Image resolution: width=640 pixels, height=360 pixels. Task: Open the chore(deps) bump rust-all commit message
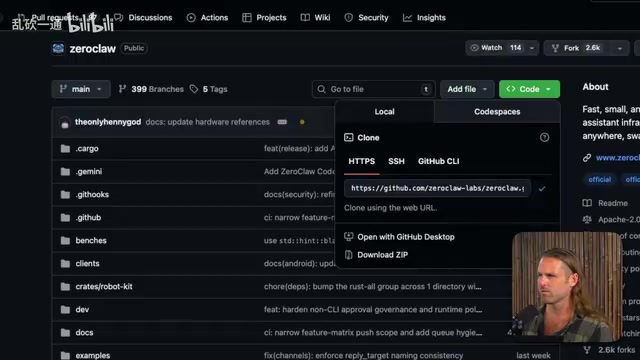tap(373, 287)
